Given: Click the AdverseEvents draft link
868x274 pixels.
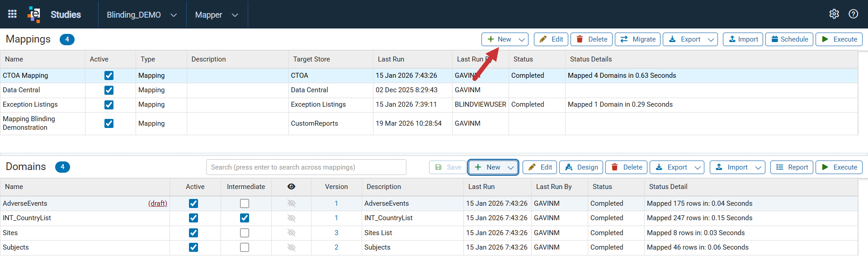Looking at the screenshot, I should pos(158,203).
